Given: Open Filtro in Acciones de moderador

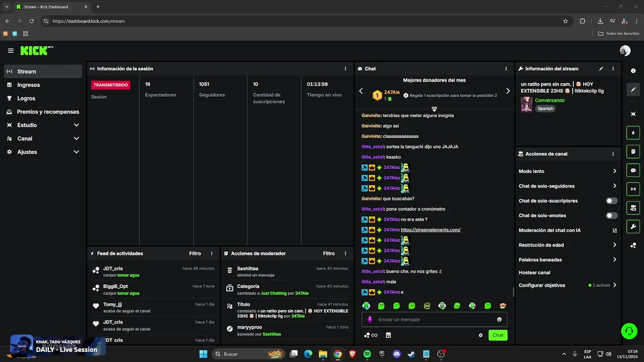Looking at the screenshot, I should [329, 254].
